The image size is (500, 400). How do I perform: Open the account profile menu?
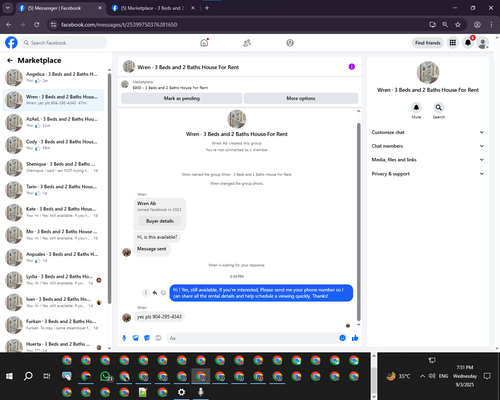[x=483, y=43]
